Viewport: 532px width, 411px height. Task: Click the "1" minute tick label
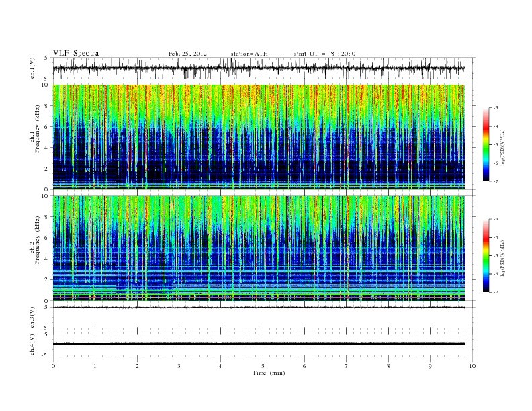[x=95, y=366]
